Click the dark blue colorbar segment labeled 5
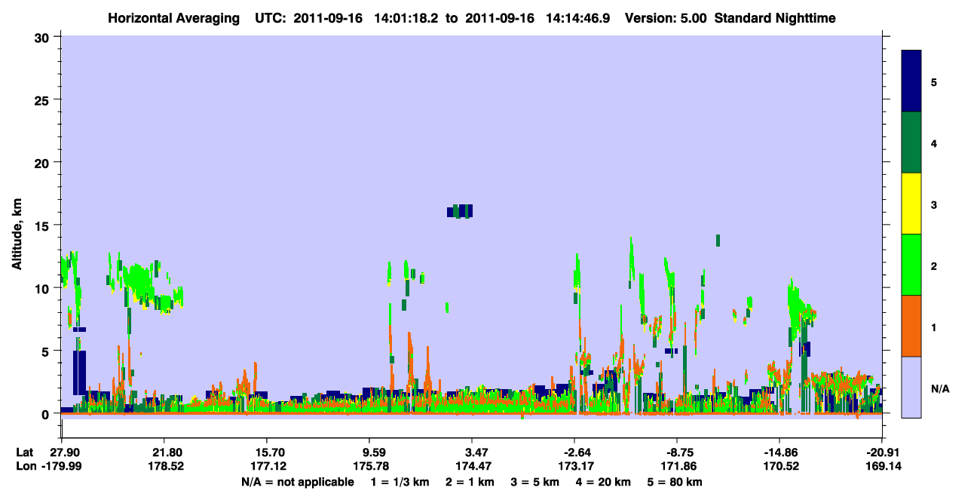980x503 pixels. coord(911,81)
